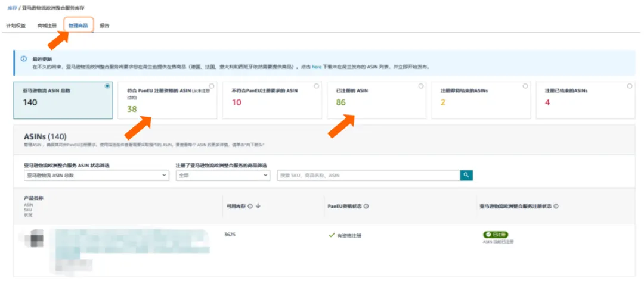Click the ASINs (140) heading
This screenshot has height=284, width=644.
45,136
